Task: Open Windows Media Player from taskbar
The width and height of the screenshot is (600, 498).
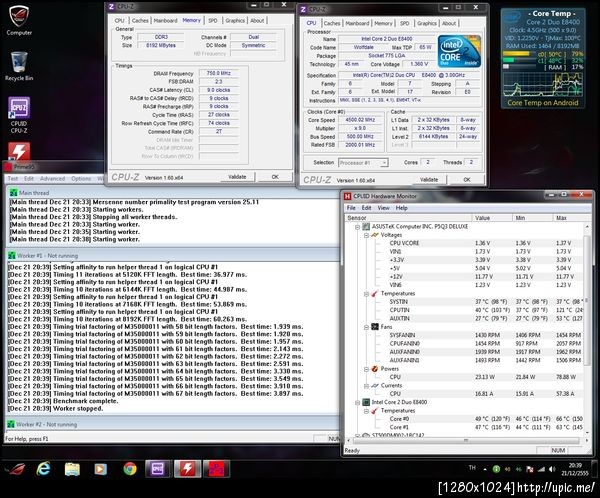Action: [101, 469]
